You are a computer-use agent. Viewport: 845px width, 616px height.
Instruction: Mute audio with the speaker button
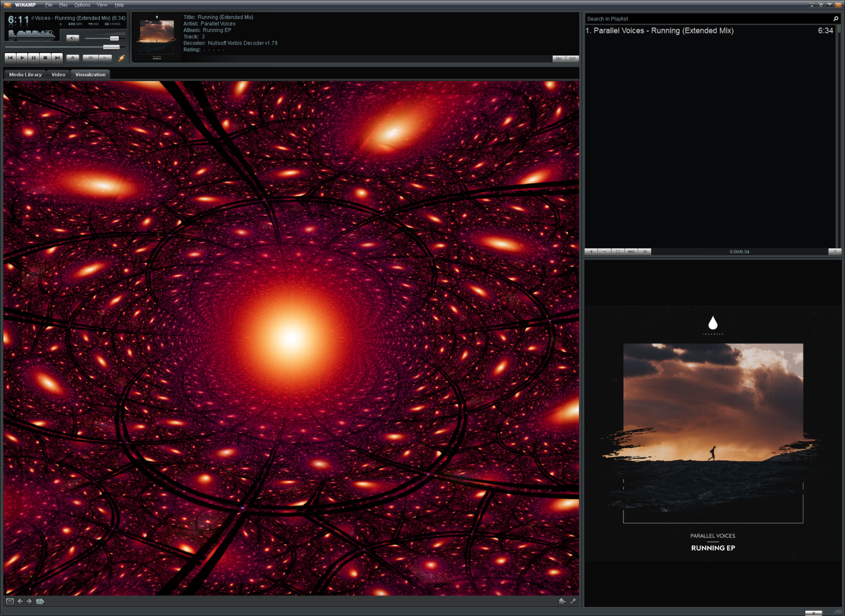[x=73, y=38]
